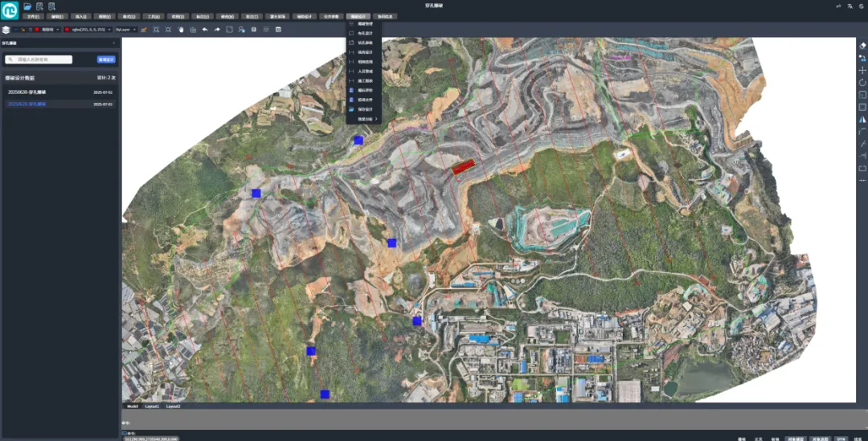Screen dimensions: 868x441
Task: Select the eraser tool in right toolbar
Action: (862, 46)
